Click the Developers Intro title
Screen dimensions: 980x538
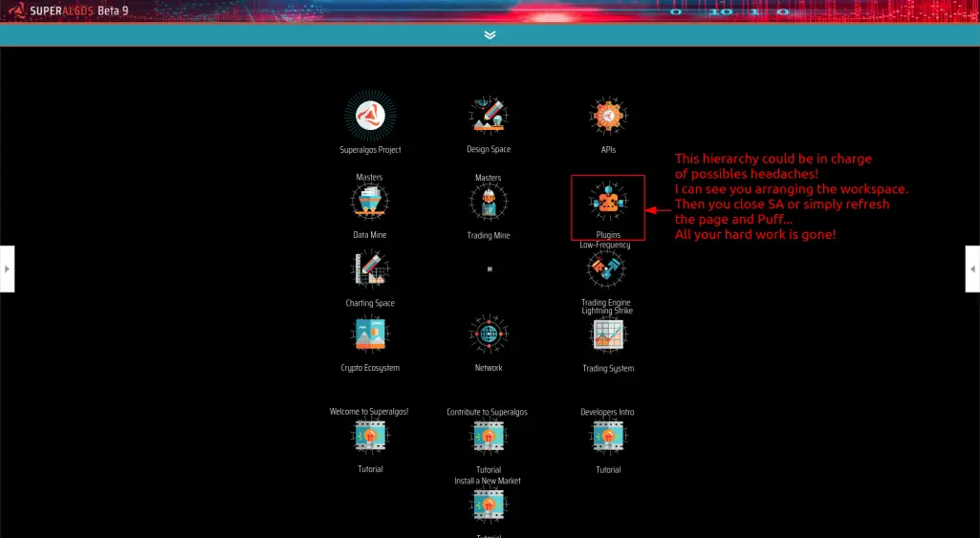(x=607, y=413)
